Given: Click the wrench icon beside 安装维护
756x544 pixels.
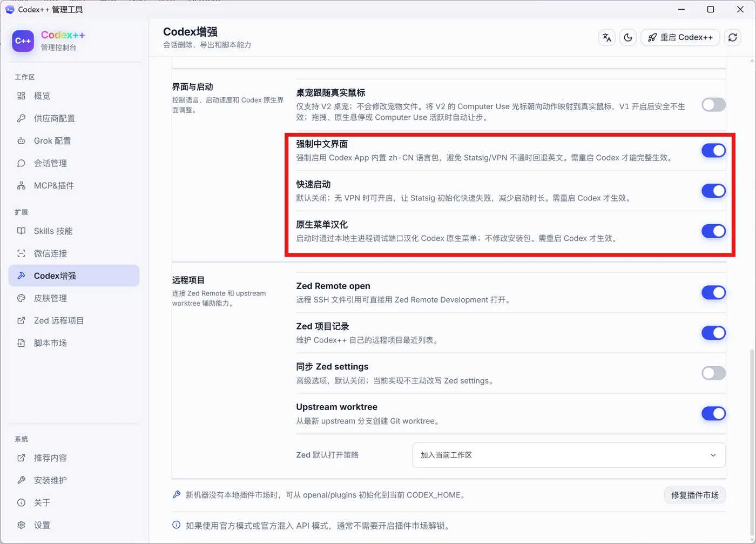Looking at the screenshot, I should (x=21, y=480).
